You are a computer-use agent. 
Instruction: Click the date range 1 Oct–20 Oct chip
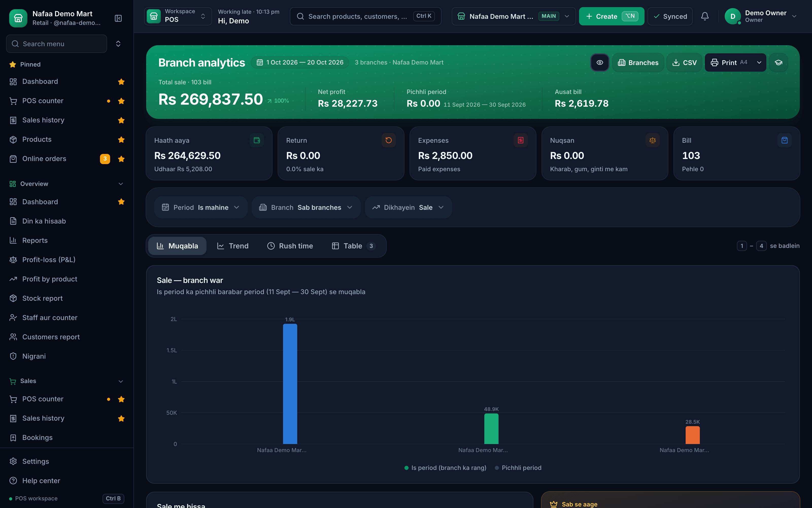coord(300,62)
